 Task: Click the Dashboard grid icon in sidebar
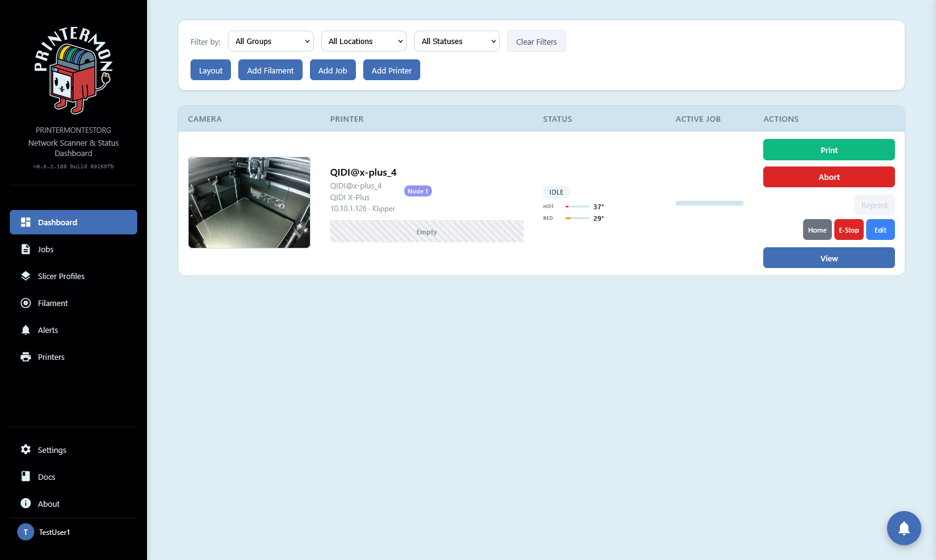pos(26,222)
